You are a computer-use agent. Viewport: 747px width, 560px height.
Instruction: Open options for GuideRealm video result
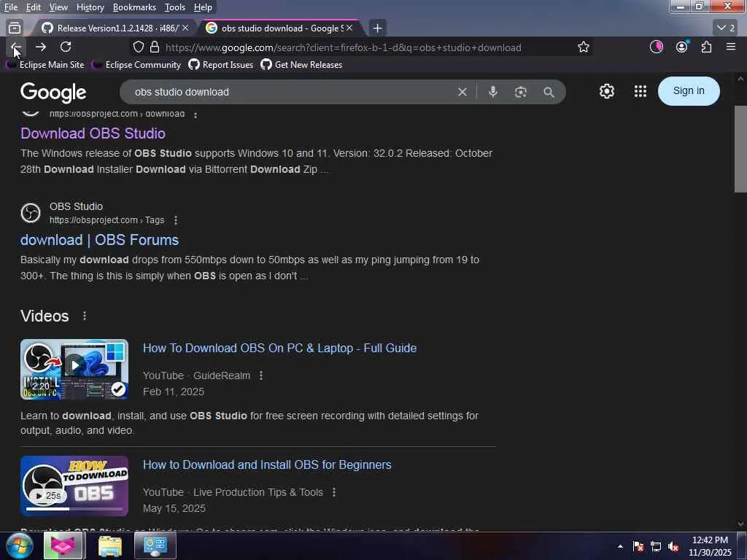[261, 376]
